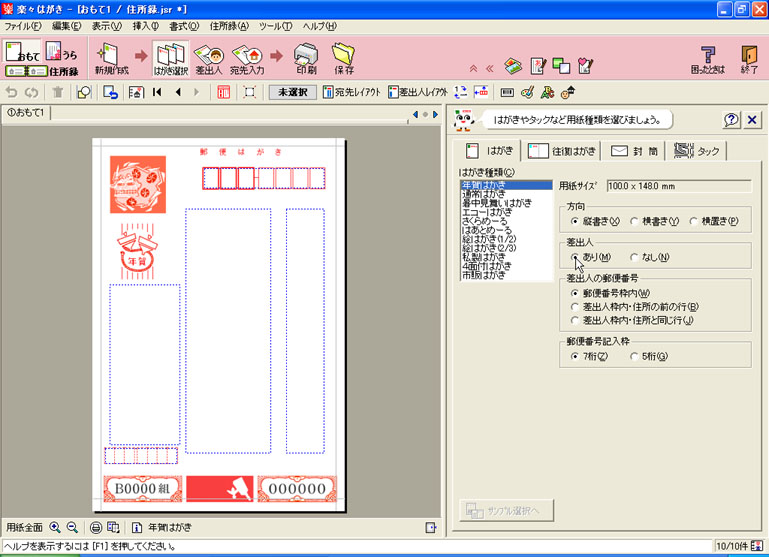Click the 宛先入力 address entry icon

(x=246, y=58)
